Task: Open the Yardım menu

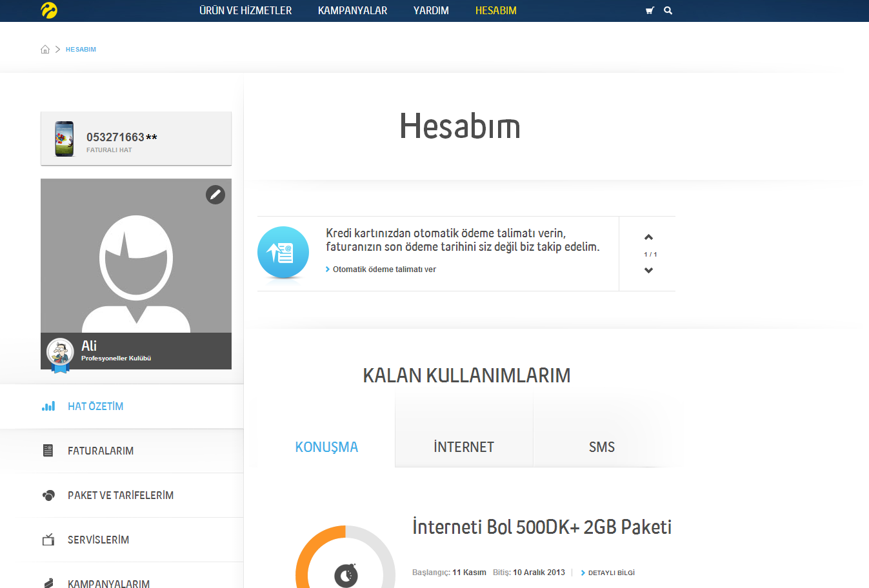Action: tap(430, 10)
